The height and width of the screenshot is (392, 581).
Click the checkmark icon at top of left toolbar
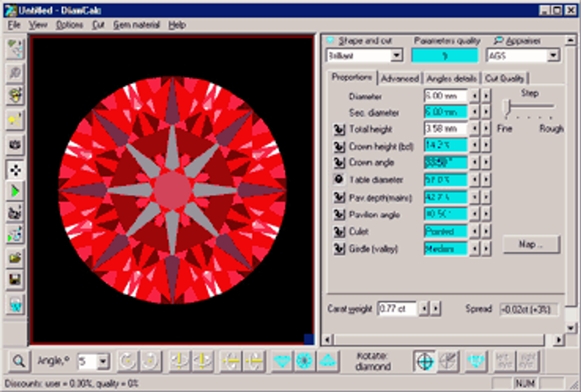pyautogui.click(x=15, y=48)
